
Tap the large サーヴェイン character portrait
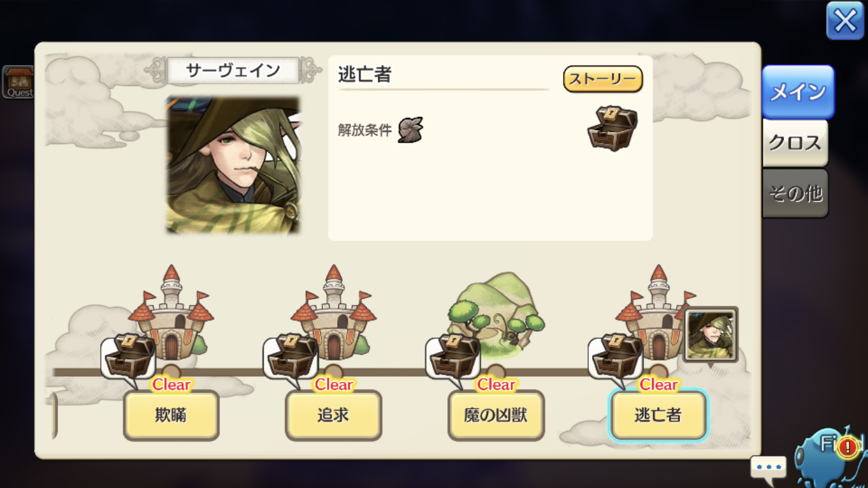click(233, 165)
